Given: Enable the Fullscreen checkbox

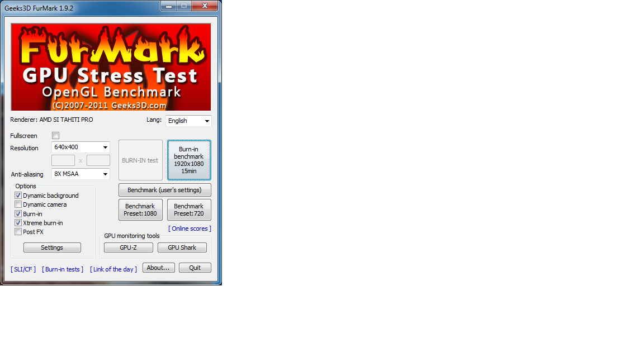Looking at the screenshot, I should click(56, 135).
